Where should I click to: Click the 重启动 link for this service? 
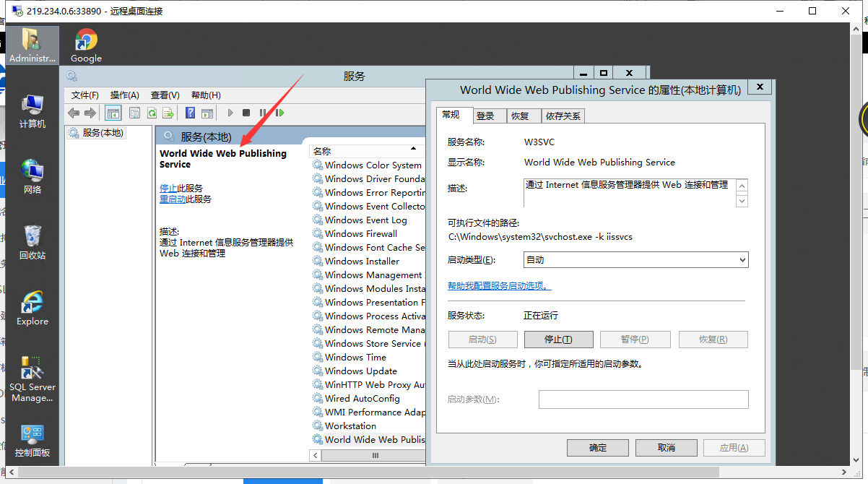[173, 199]
